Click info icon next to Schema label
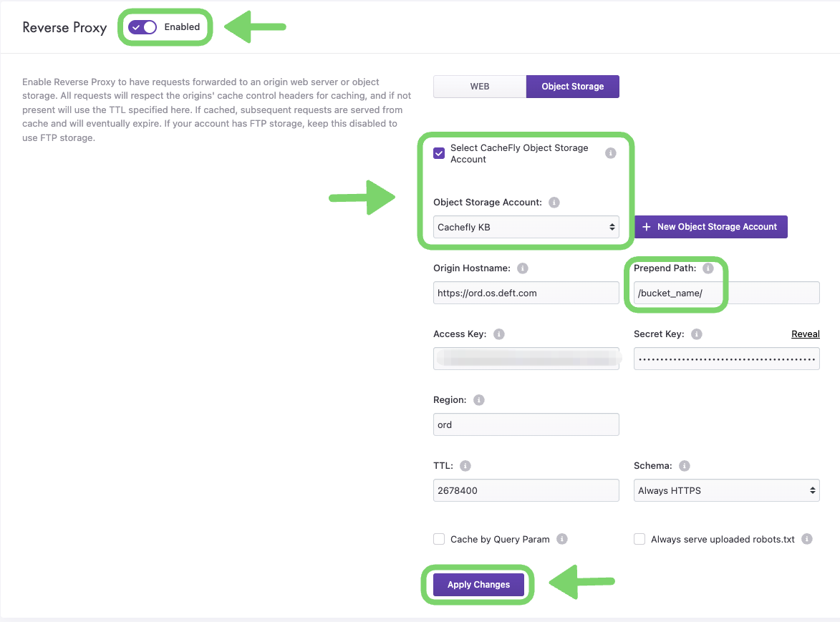Screen dimensions: 840x622 pyautogui.click(x=685, y=466)
